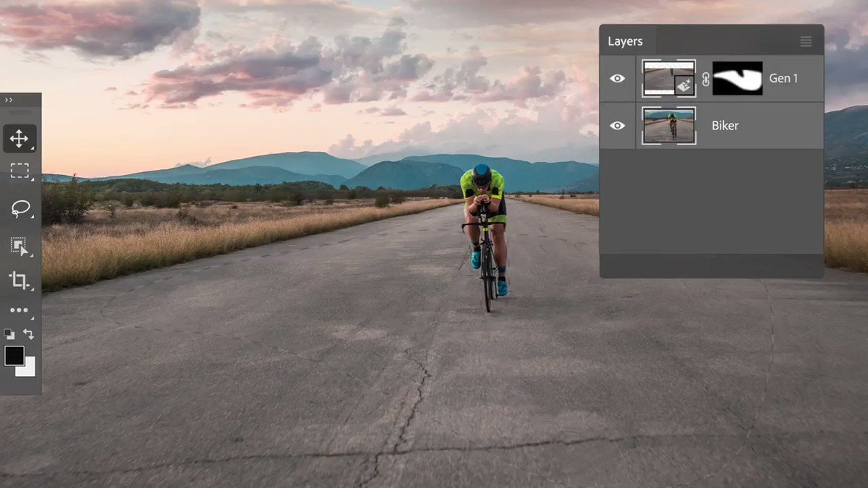Swap foreground and background colors
This screenshot has width=868, height=488.
29,333
